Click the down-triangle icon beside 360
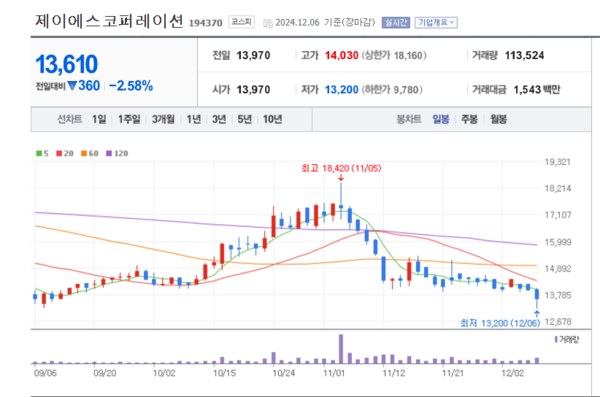 pos(72,86)
